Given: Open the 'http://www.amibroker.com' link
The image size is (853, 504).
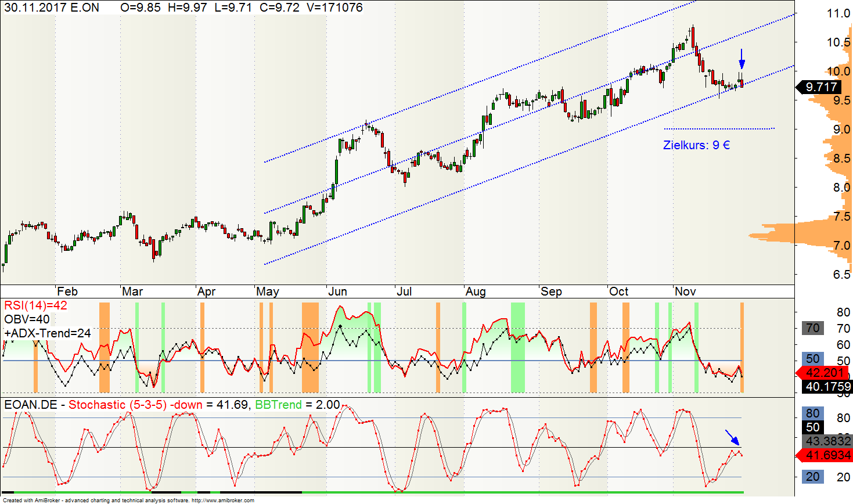Looking at the screenshot, I should point(223,500).
